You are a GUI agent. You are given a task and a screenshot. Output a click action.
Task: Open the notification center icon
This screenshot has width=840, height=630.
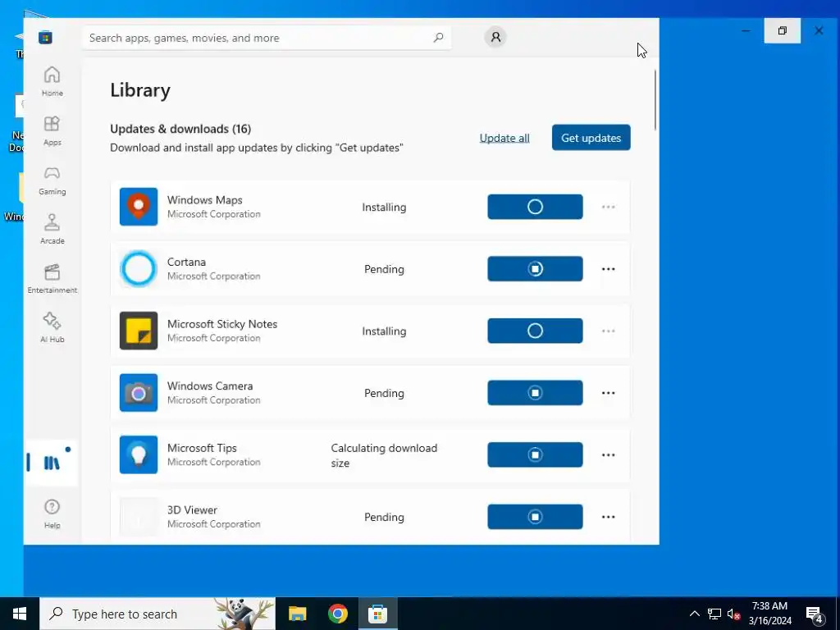click(x=815, y=614)
